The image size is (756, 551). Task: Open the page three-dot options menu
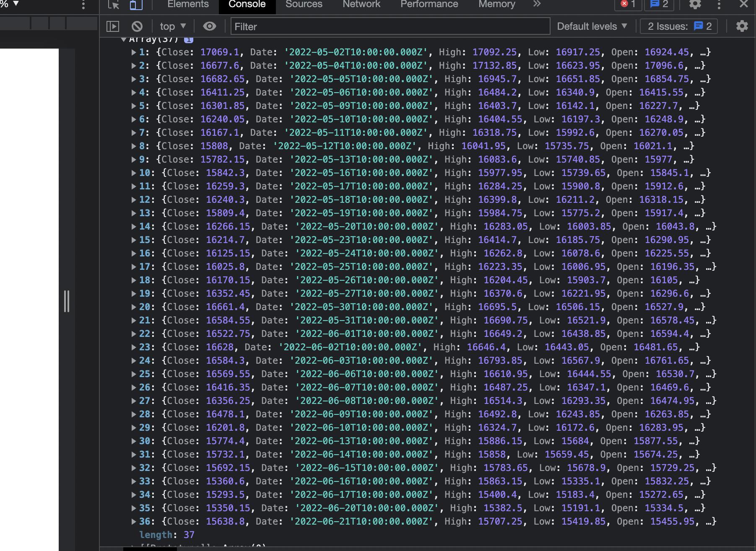(x=83, y=5)
